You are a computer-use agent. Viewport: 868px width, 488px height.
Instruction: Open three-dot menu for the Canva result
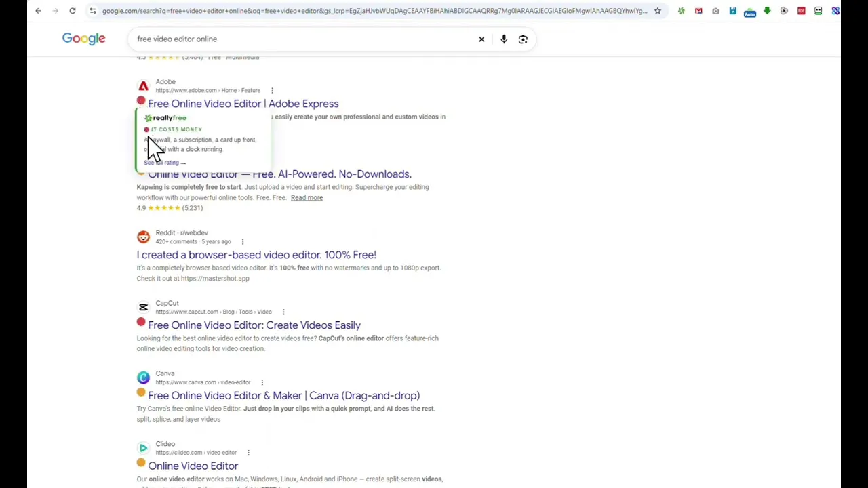coord(262,382)
